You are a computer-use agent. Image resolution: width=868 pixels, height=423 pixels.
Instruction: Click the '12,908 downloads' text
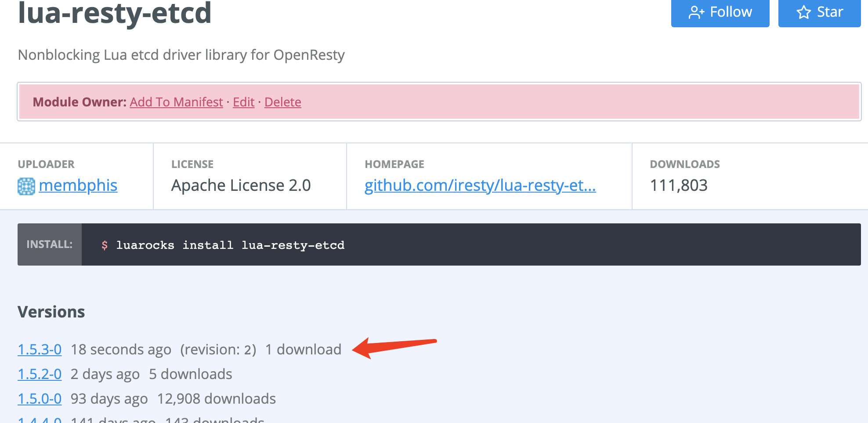pyautogui.click(x=217, y=399)
